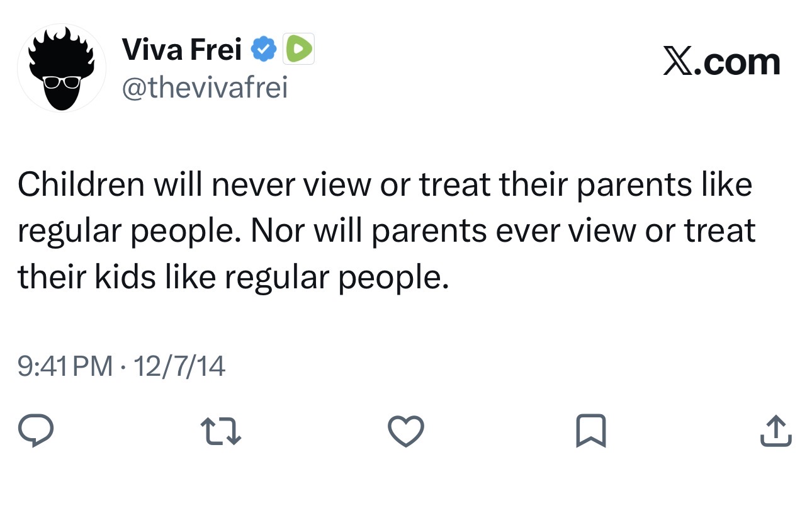Click the 9:41 PM timestamp

click(65, 366)
